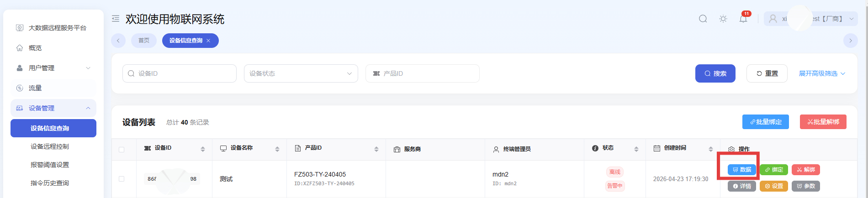Open the 设备状态 dropdown filter
This screenshot has width=868, height=198.
301,73
